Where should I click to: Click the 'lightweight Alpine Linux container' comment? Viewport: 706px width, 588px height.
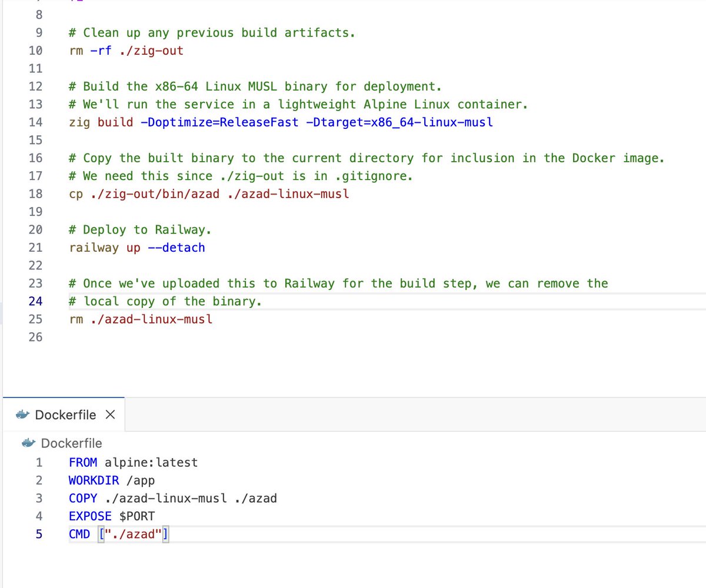(298, 105)
